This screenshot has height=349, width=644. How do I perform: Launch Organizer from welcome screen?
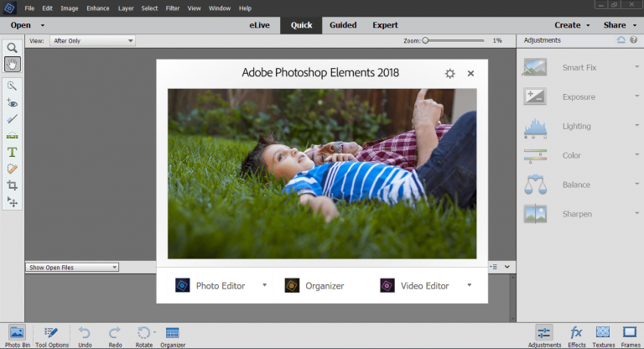pyautogui.click(x=314, y=285)
